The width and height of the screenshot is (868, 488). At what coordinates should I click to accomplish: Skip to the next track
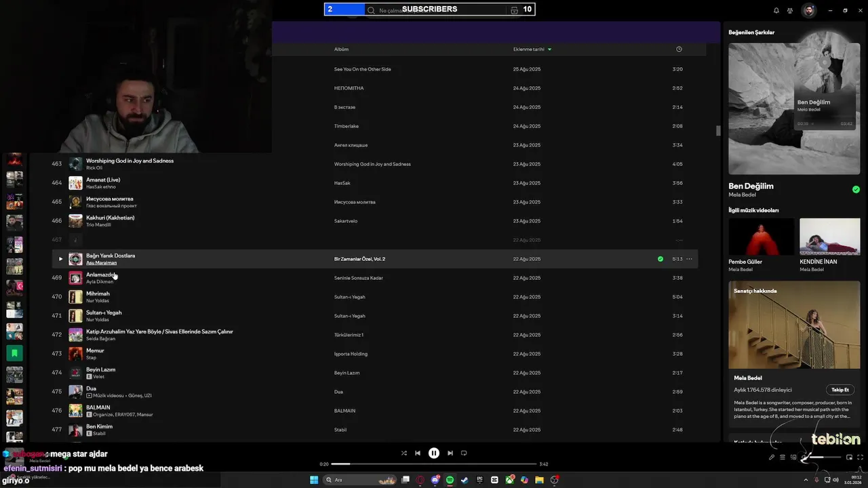(450, 453)
